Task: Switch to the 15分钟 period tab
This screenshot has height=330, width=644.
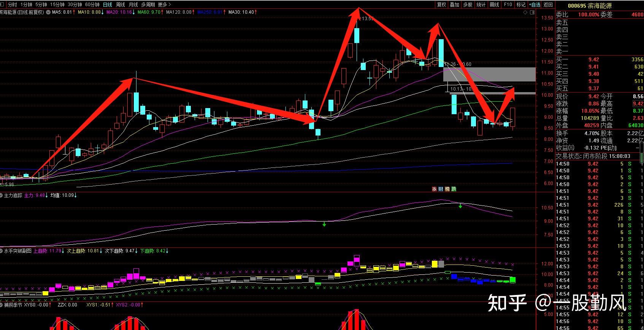Action: point(57,5)
